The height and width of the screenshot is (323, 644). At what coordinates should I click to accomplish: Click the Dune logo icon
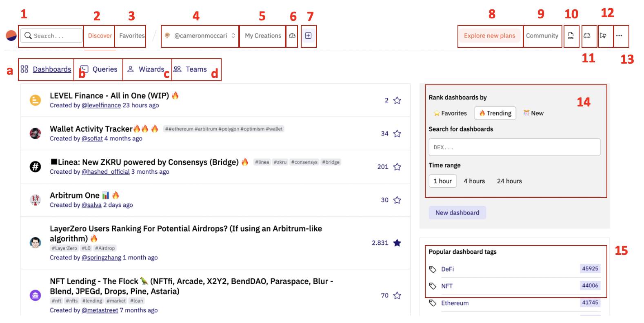point(11,35)
